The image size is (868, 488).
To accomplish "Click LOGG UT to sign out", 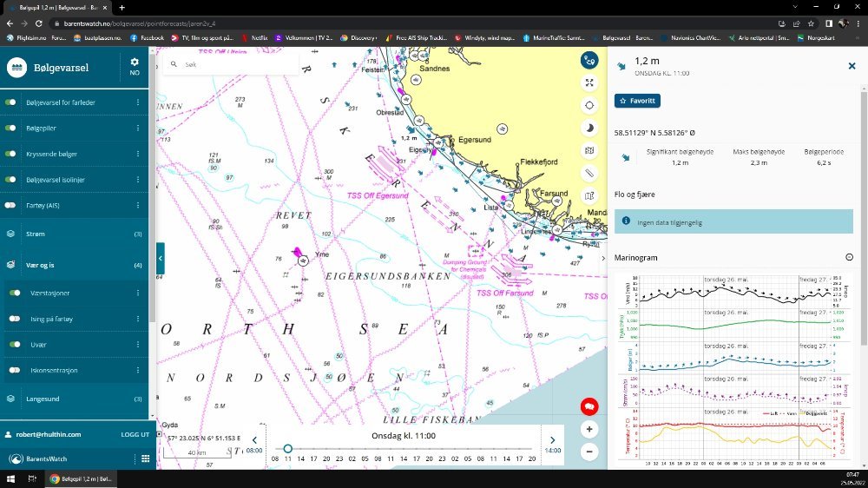I will [135, 435].
